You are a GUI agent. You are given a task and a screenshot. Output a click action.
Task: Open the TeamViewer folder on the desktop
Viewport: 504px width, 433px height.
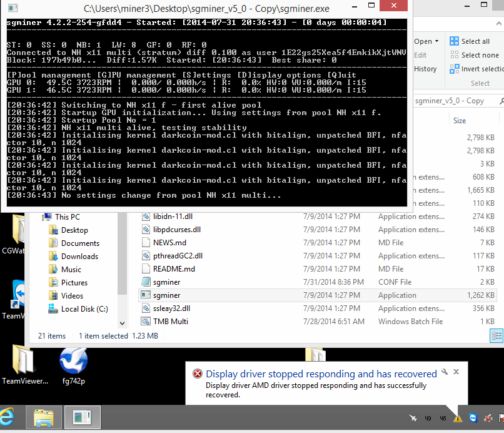click(x=25, y=365)
